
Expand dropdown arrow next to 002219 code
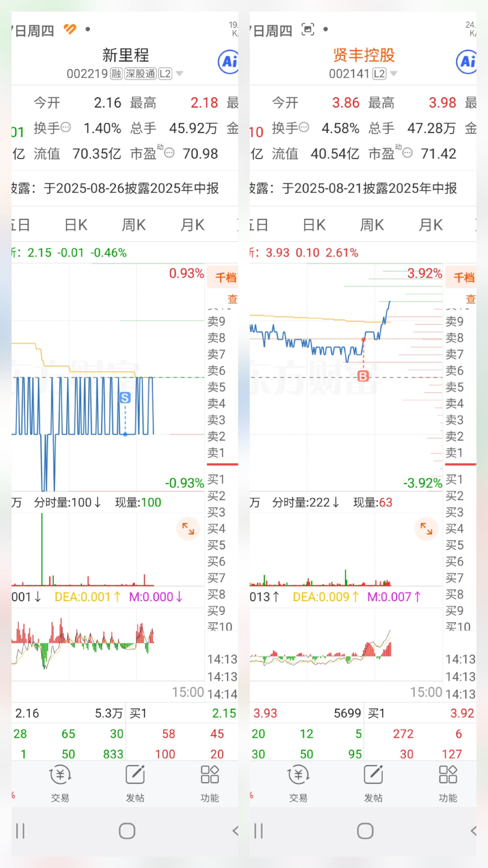(180, 73)
